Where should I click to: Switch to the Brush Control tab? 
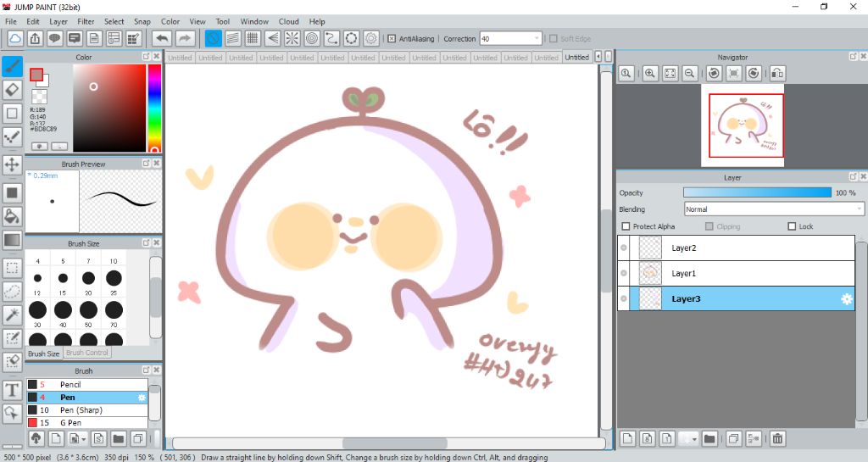pos(87,353)
